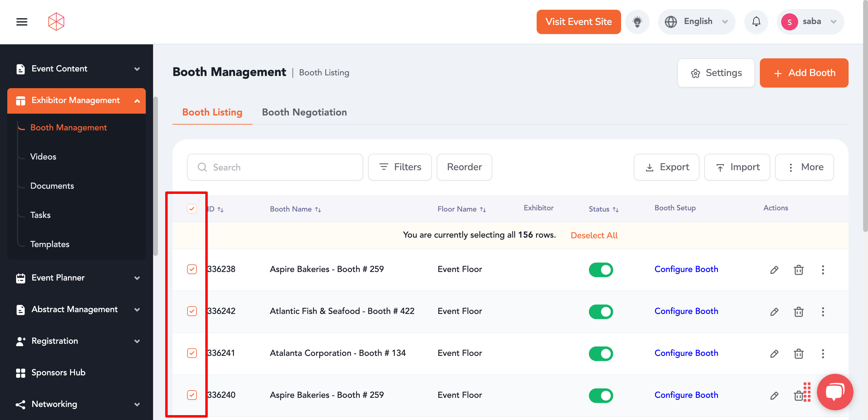Export the booth list
The height and width of the screenshot is (420, 868).
click(666, 167)
